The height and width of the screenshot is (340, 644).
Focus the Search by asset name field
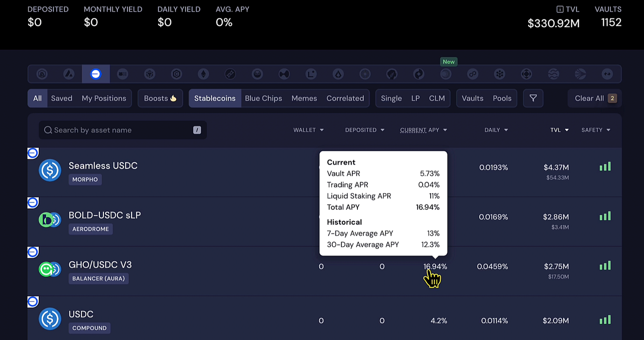pyautogui.click(x=123, y=130)
